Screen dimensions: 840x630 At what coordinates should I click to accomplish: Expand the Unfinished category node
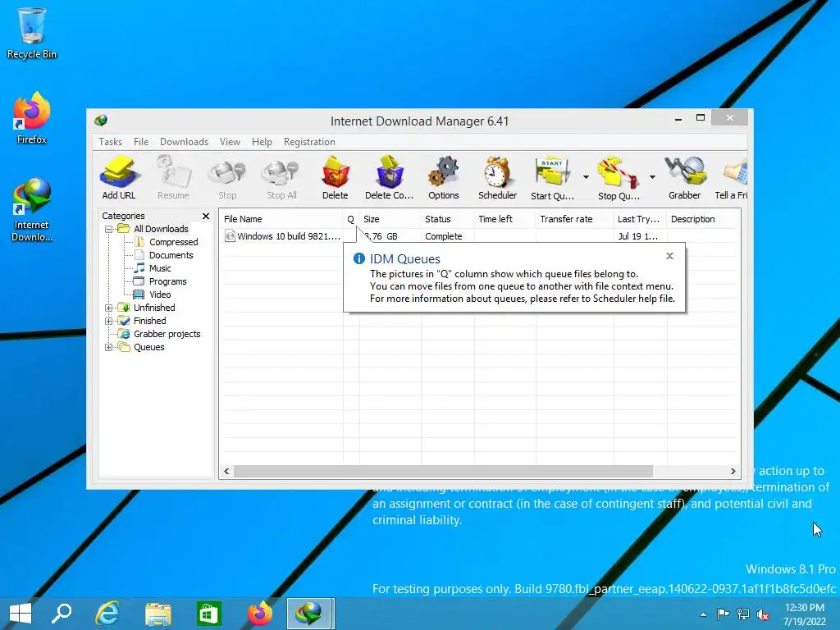(x=109, y=308)
